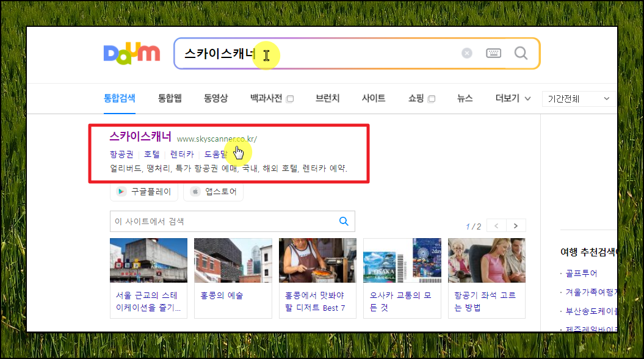Open new-window icon next to 백과사전

(290, 99)
